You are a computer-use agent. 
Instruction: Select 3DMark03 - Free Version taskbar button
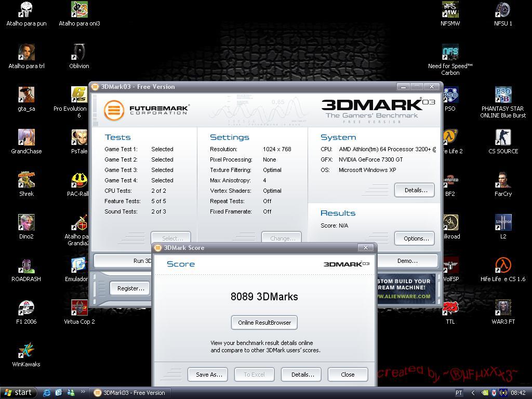pos(130,393)
